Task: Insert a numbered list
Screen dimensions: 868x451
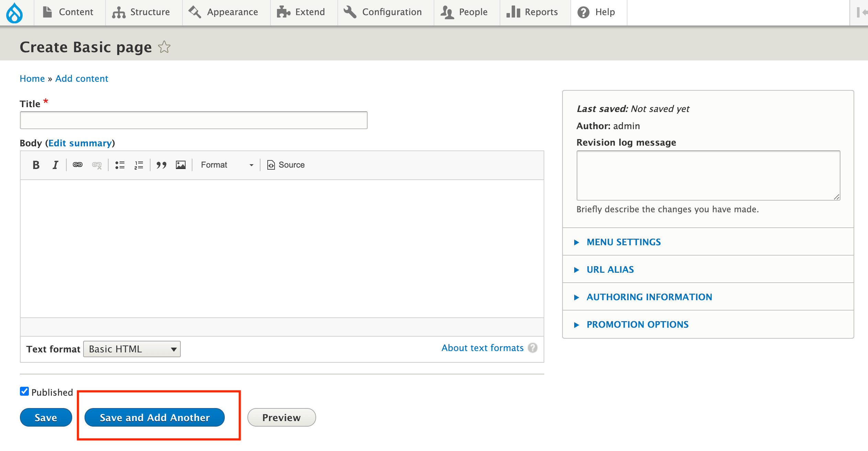Action: point(139,165)
